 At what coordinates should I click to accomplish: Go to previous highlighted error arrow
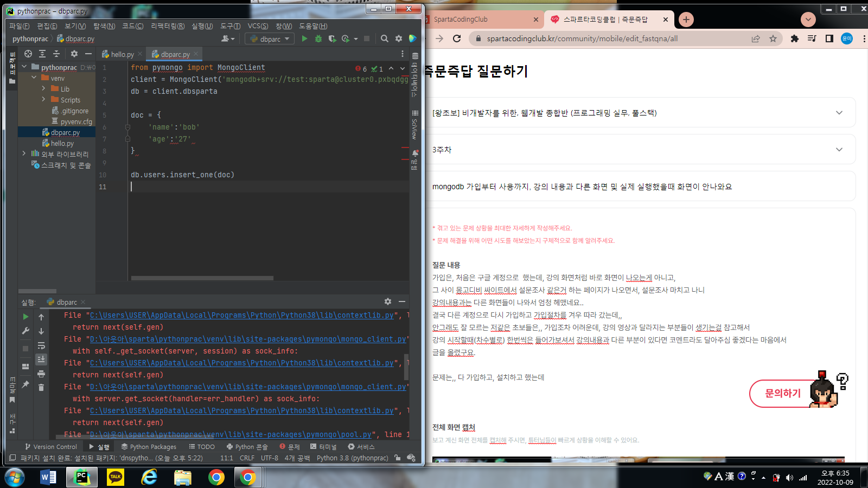391,69
